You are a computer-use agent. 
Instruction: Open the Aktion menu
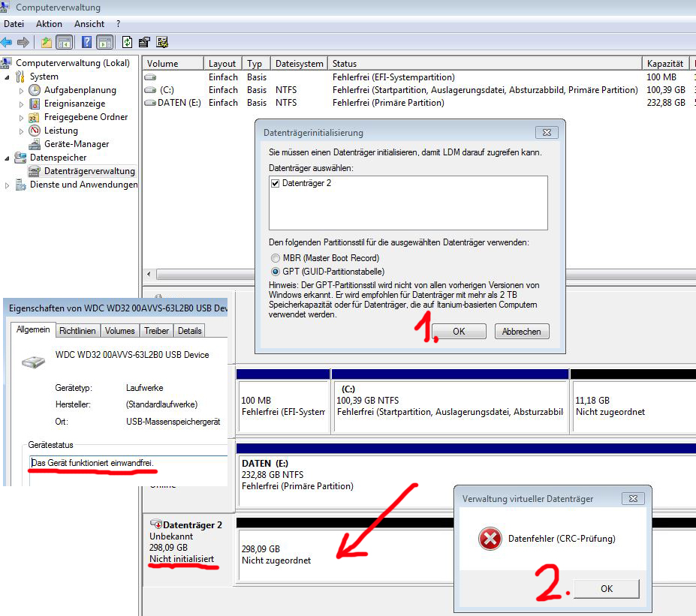tap(49, 24)
